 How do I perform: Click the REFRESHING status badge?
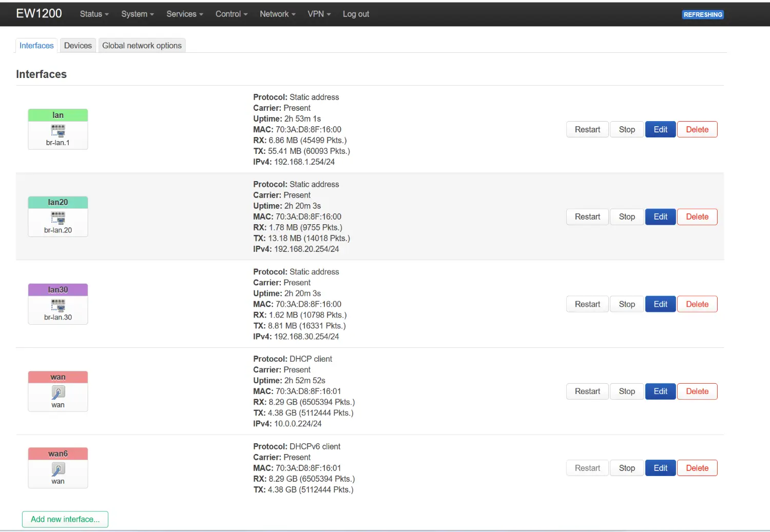tap(703, 14)
